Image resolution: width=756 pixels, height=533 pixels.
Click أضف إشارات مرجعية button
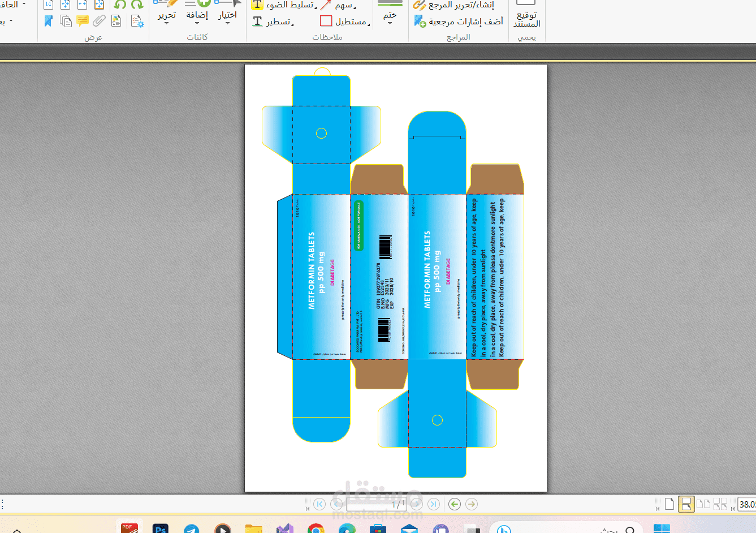click(459, 22)
